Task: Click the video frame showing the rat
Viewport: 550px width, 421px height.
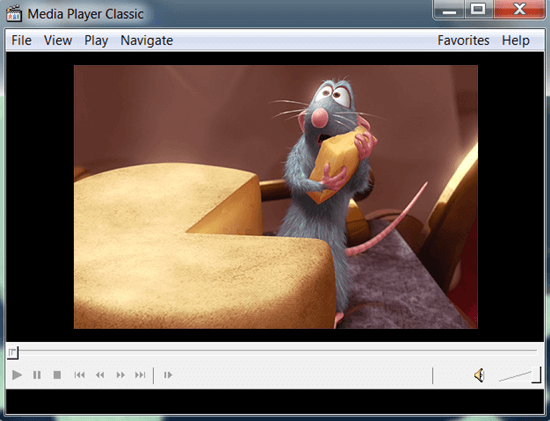Action: (276, 197)
